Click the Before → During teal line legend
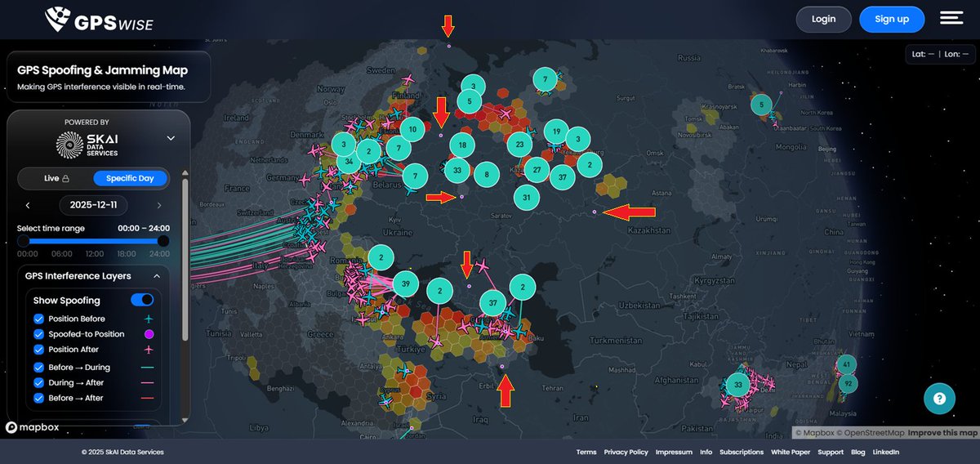980x464 pixels. coord(148,368)
